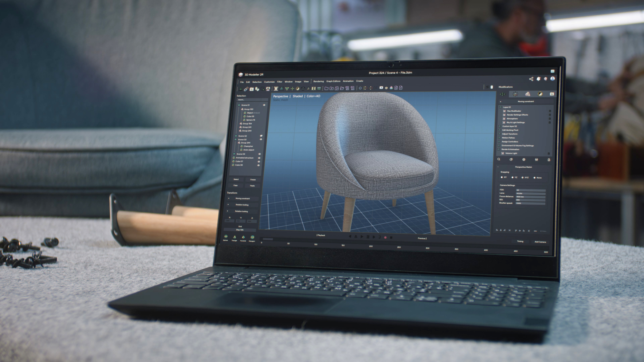Hide the Cube 07 object
644x362 pixels.
259,162
